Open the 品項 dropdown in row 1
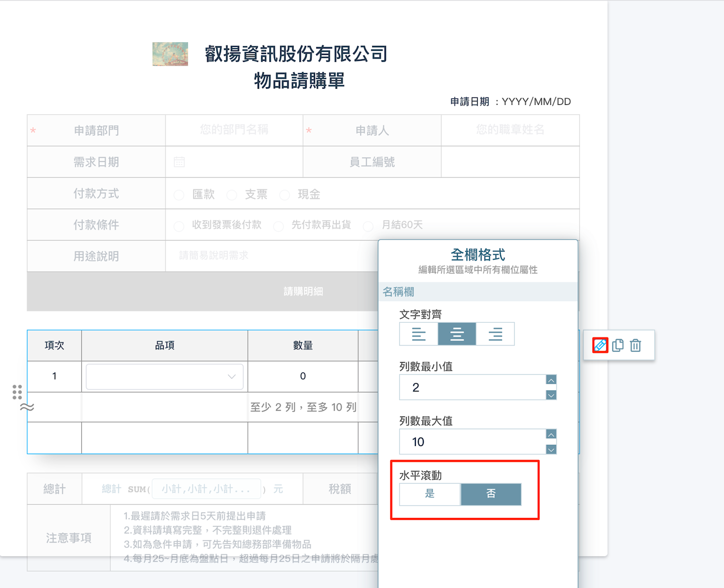This screenshot has width=724, height=588. (165, 376)
